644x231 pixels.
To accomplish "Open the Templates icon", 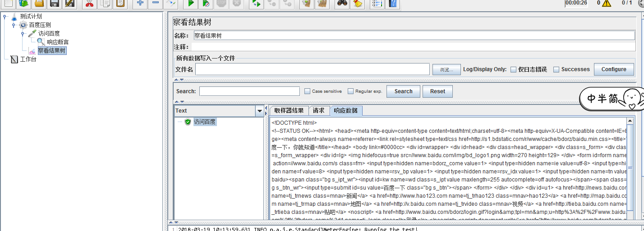I will pyautogui.click(x=23, y=4).
